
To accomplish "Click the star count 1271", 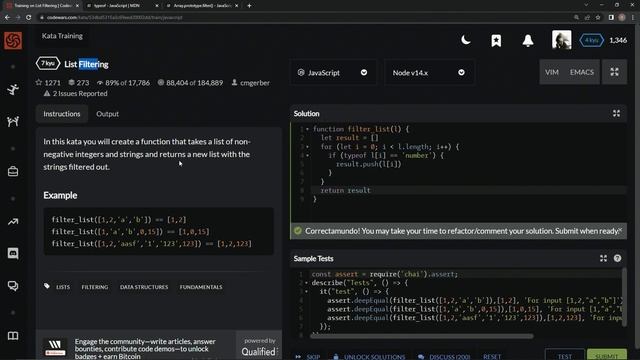I will click(x=48, y=83).
